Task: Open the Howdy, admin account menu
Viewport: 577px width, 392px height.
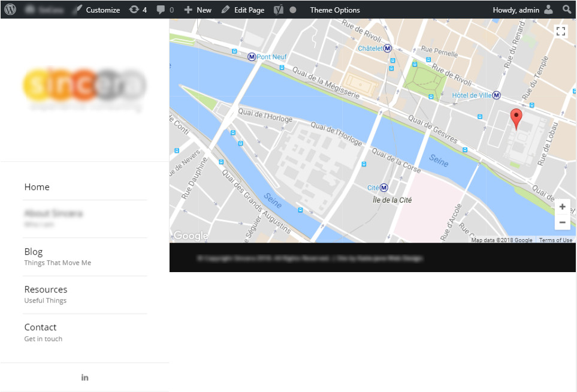Action: point(522,10)
